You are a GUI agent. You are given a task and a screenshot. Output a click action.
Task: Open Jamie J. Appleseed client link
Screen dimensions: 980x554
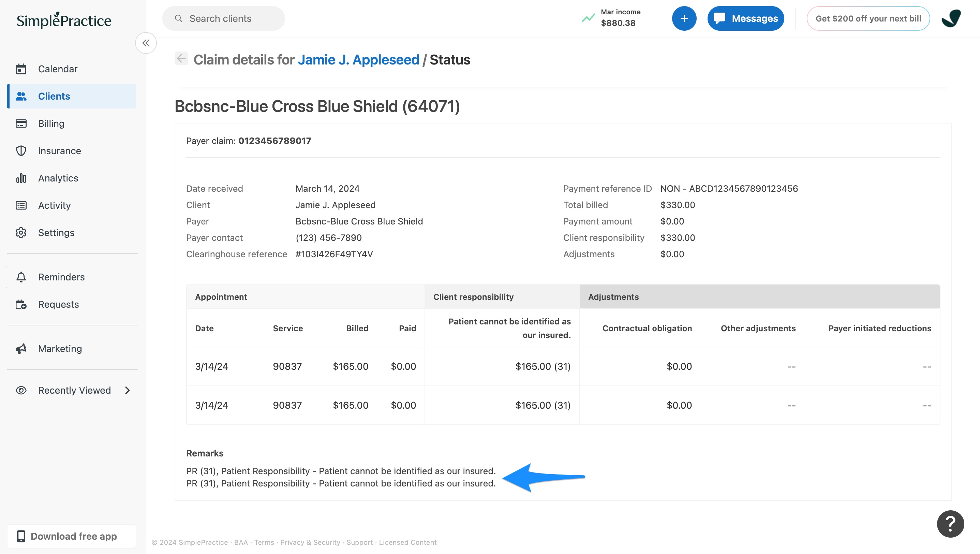(358, 60)
